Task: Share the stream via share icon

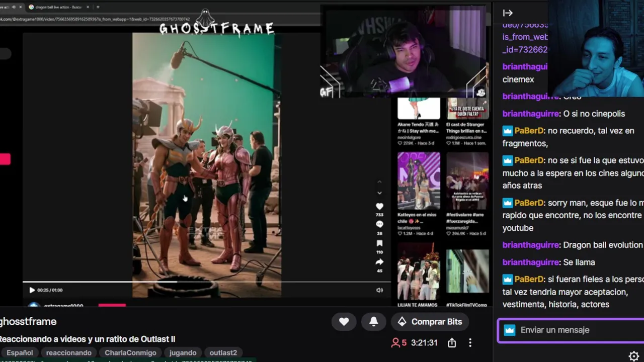Action: (x=452, y=343)
